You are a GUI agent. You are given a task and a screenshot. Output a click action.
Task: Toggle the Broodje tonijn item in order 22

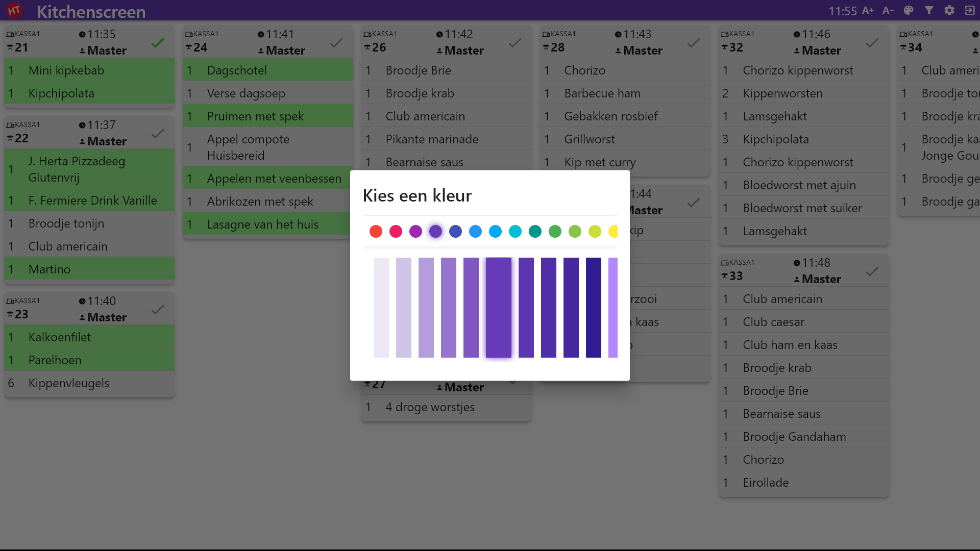(89, 223)
